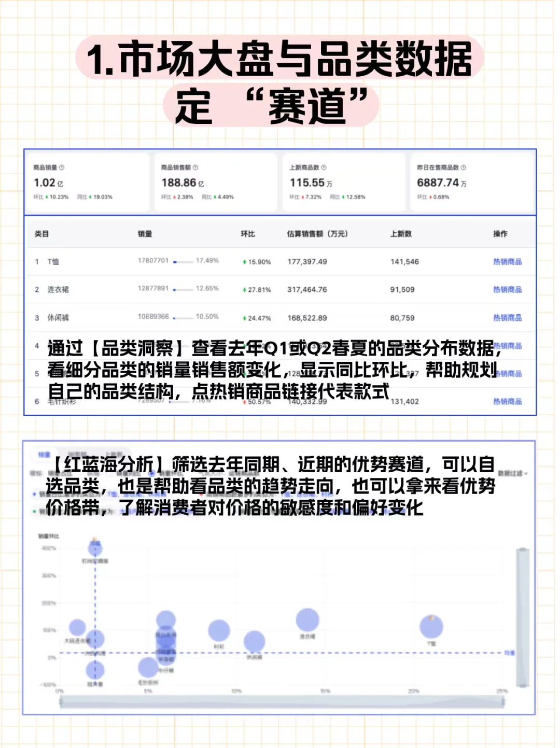Click the 连衣裙 bubble in scatter chart
This screenshot has width=560, height=748.
307,620
